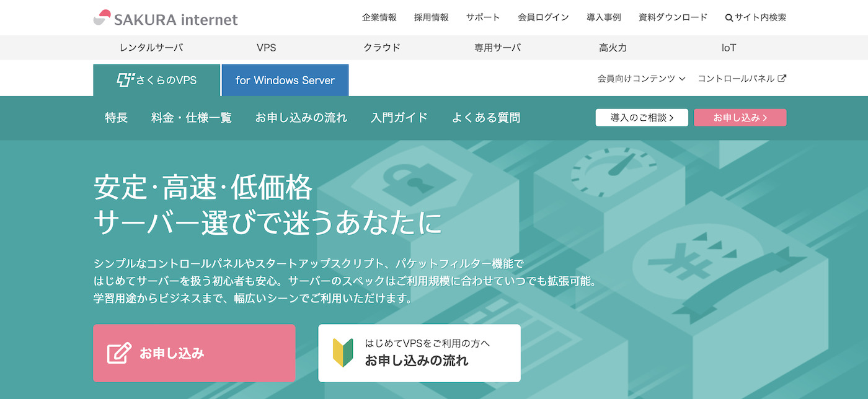Click 会員ログイン in the header
The width and height of the screenshot is (868, 399).
pos(543,17)
